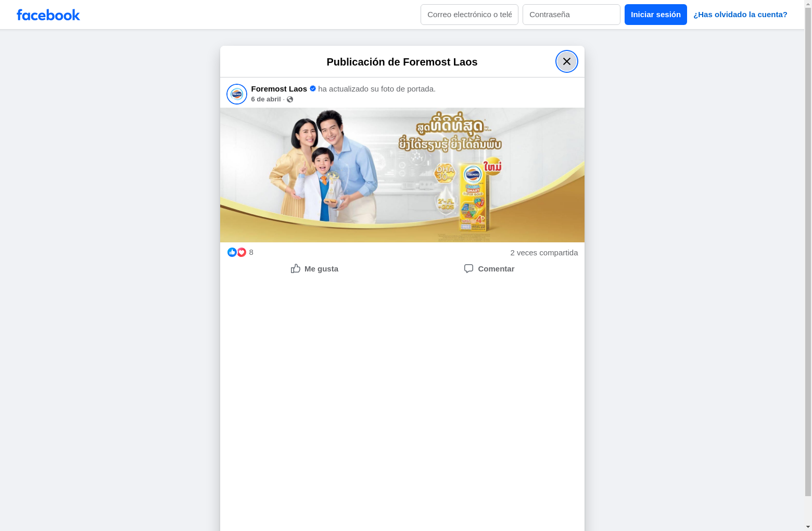Image resolution: width=812 pixels, height=531 pixels.
Task: Open the ¿Has olvidado la cuenta? link
Action: (740, 15)
